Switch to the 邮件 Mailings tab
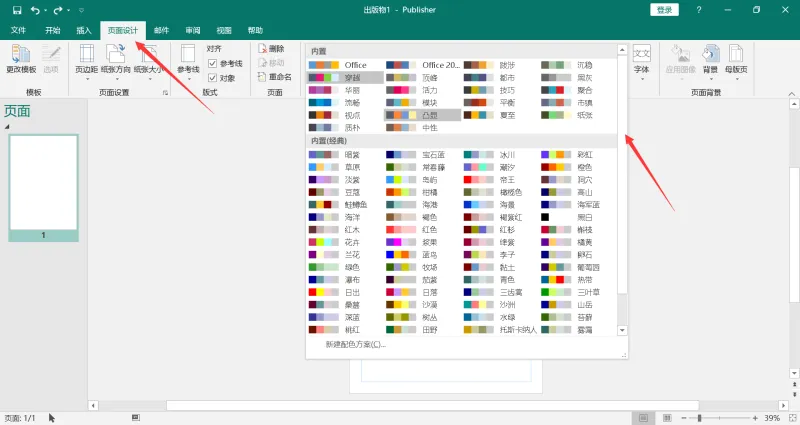Screen dimensions: 800x425 (161, 31)
